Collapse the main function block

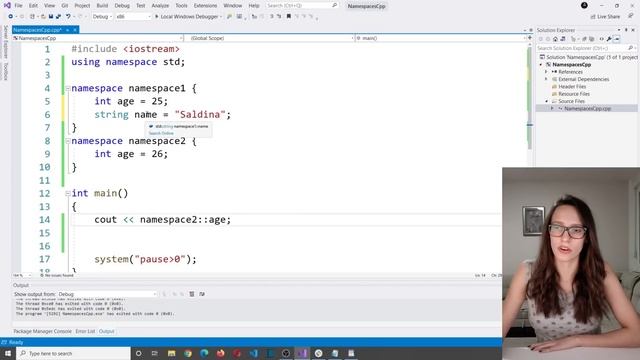68,193
